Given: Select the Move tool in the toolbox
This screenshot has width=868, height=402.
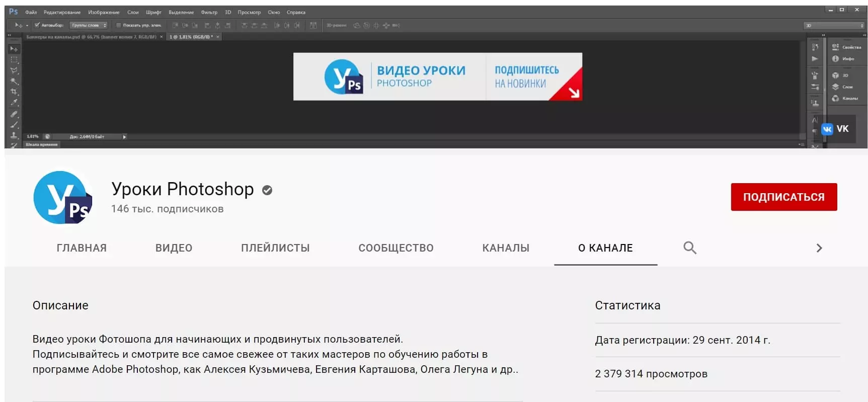Looking at the screenshot, I should [x=14, y=49].
